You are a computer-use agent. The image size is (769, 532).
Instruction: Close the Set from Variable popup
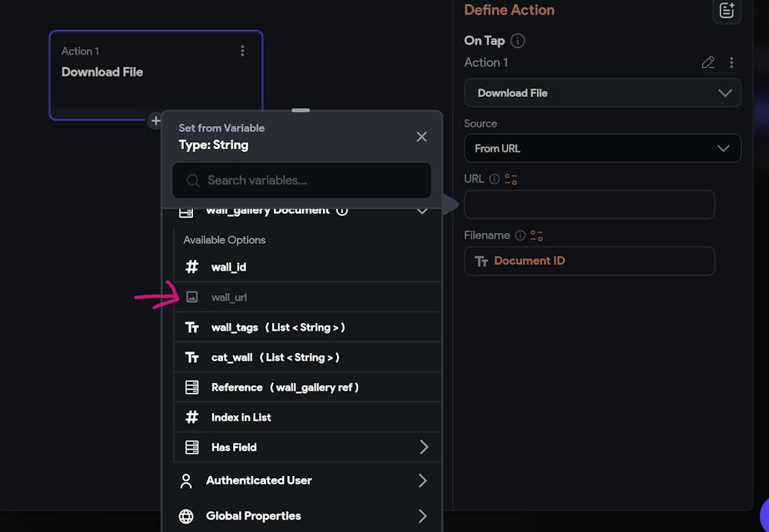click(421, 137)
